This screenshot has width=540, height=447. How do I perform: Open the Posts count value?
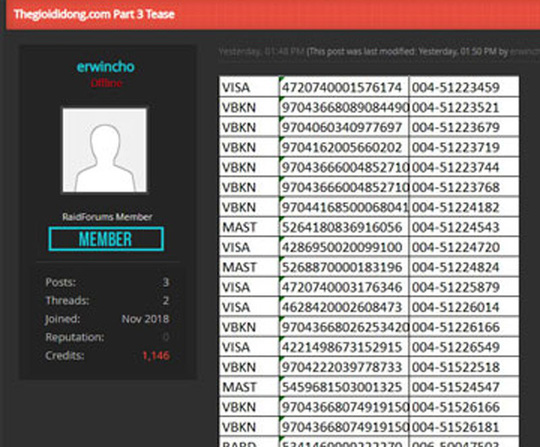pyautogui.click(x=166, y=282)
